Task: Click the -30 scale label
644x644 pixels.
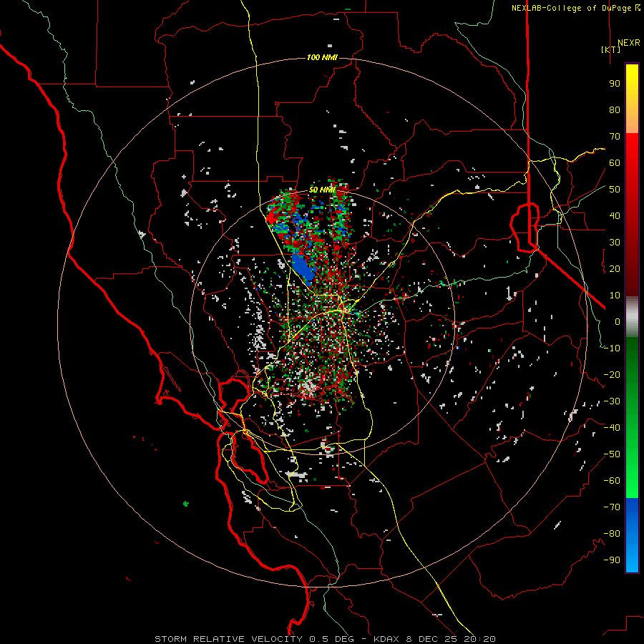Action: tap(612, 401)
